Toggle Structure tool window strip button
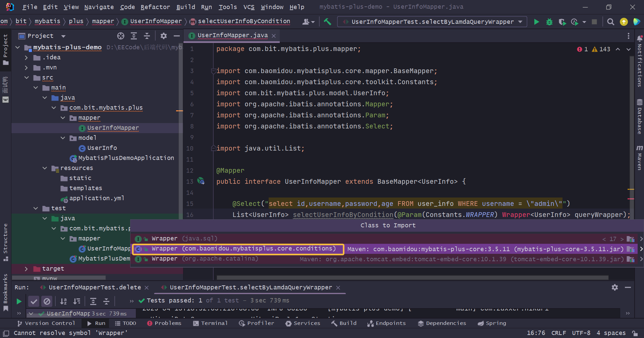Image resolution: width=644 pixels, height=338 pixels. [5, 242]
